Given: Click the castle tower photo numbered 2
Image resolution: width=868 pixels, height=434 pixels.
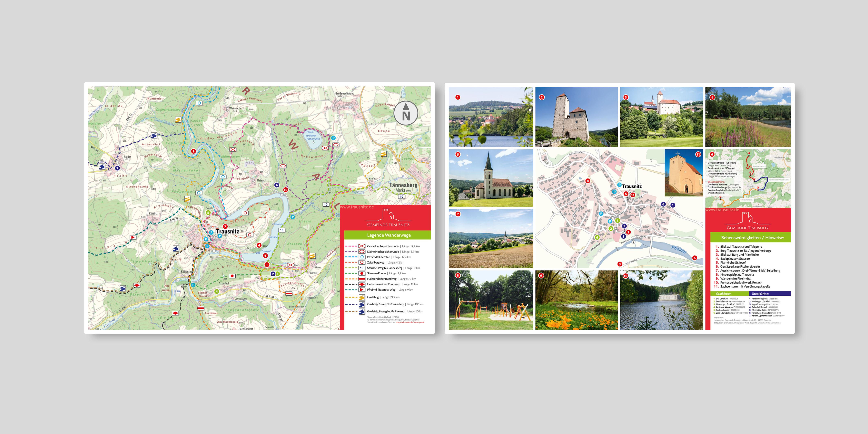Looking at the screenshot, I should (x=576, y=117).
